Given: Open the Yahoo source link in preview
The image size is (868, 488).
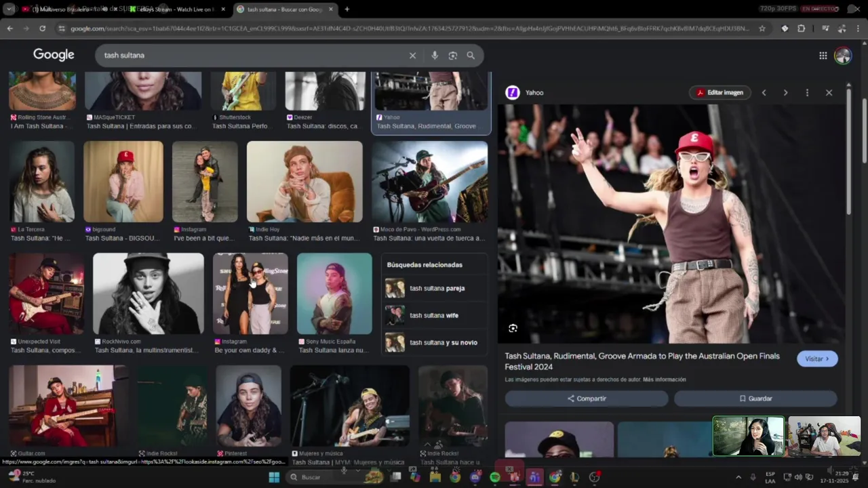Looking at the screenshot, I should (x=526, y=93).
